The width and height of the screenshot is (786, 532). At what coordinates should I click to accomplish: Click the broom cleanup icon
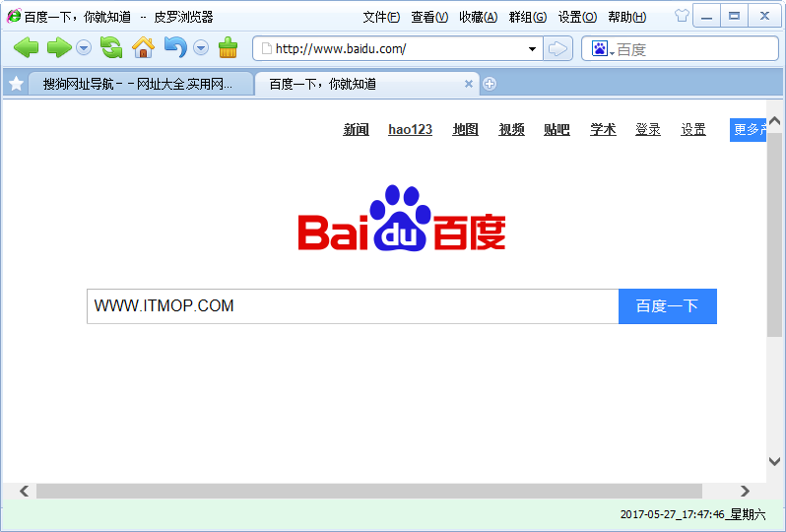tap(229, 48)
